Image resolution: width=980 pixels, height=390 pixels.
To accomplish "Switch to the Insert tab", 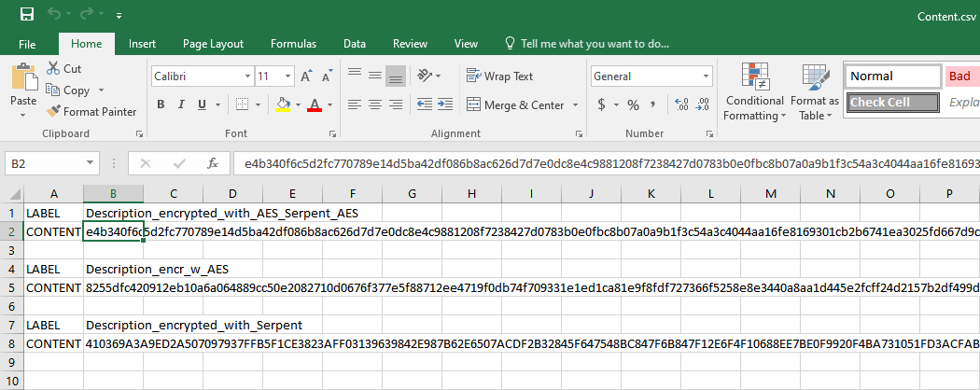I will coord(142,44).
